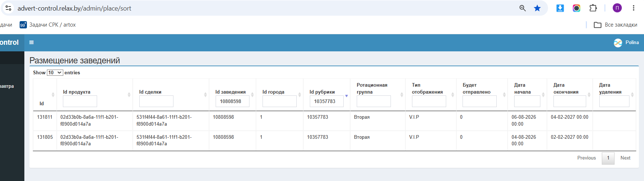Focus the Ротационная группа filter field
Viewport: 644px width, 181px height.
coord(374,101)
